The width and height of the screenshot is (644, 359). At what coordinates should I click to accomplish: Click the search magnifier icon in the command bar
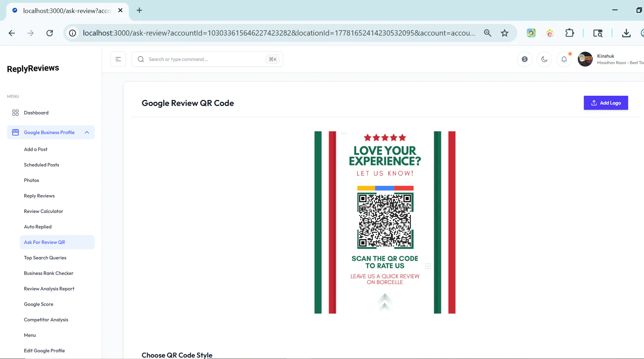141,59
